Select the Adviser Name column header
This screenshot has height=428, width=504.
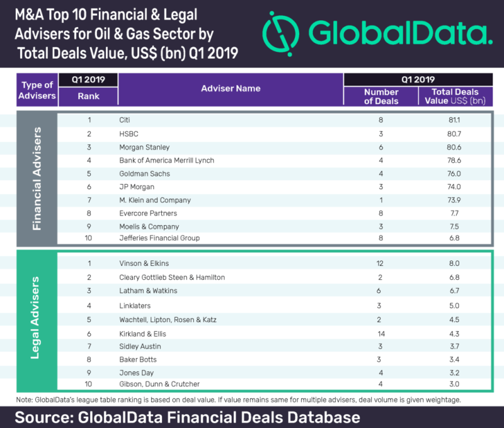coord(231,88)
